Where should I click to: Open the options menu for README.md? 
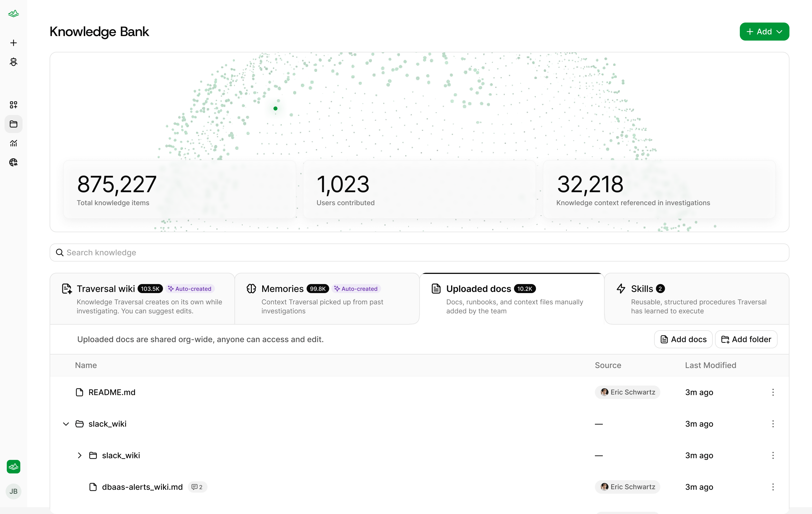tap(773, 392)
